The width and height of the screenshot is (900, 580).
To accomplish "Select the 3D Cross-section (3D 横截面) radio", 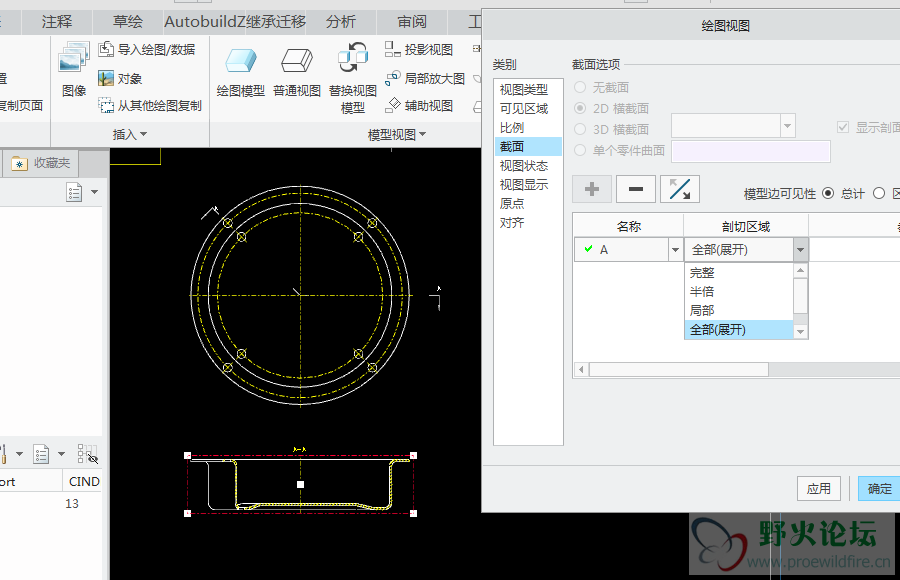I will [580, 129].
